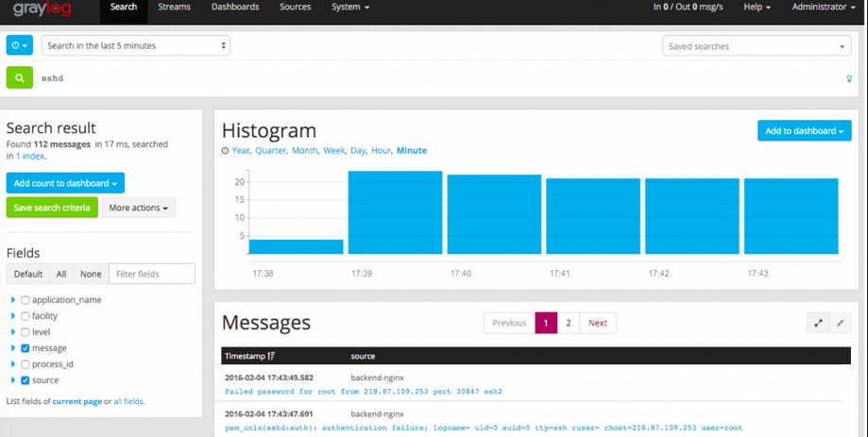Toggle facility field checkbox
Image resolution: width=868 pixels, height=437 pixels.
[x=25, y=316]
